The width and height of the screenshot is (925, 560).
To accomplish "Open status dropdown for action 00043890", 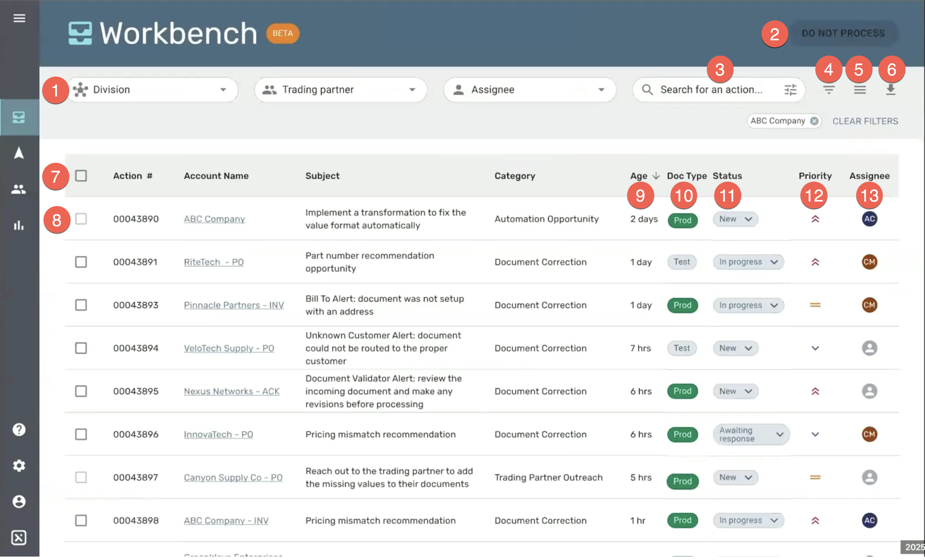I will 735,219.
